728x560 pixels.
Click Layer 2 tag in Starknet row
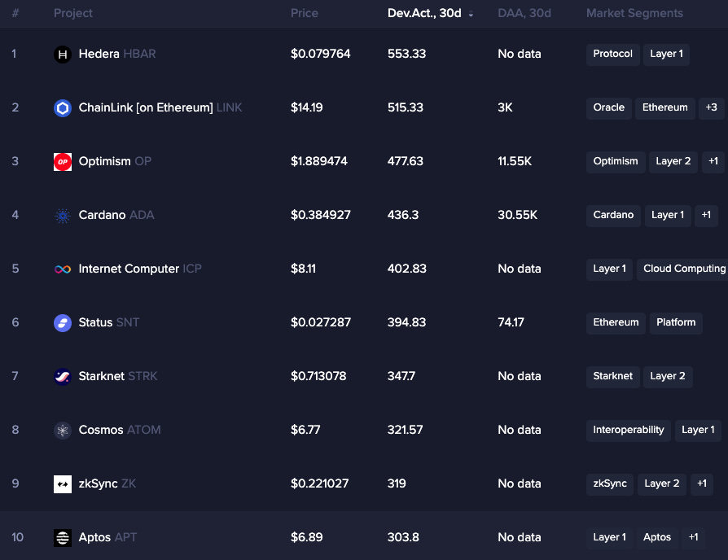tap(668, 377)
